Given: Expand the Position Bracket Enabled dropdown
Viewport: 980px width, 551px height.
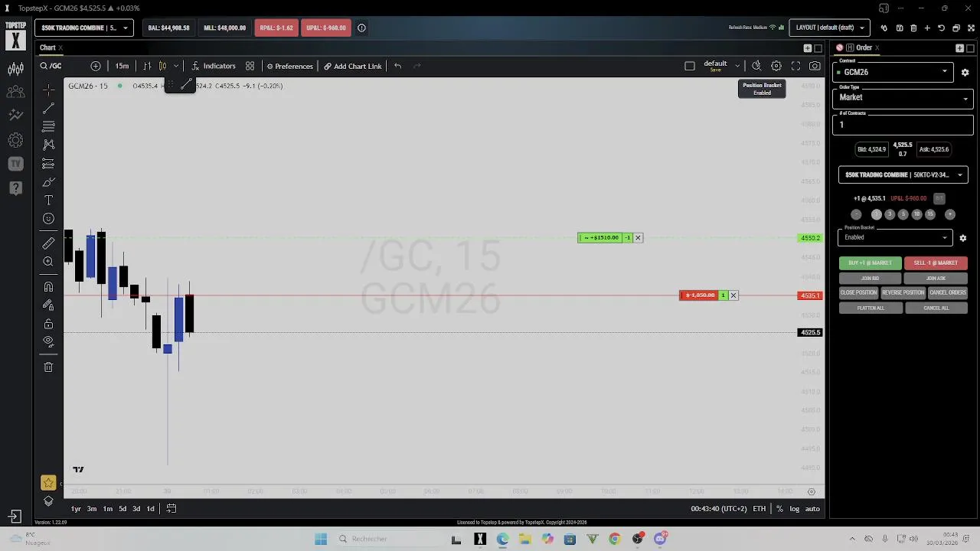Looking at the screenshot, I should tap(895, 237).
